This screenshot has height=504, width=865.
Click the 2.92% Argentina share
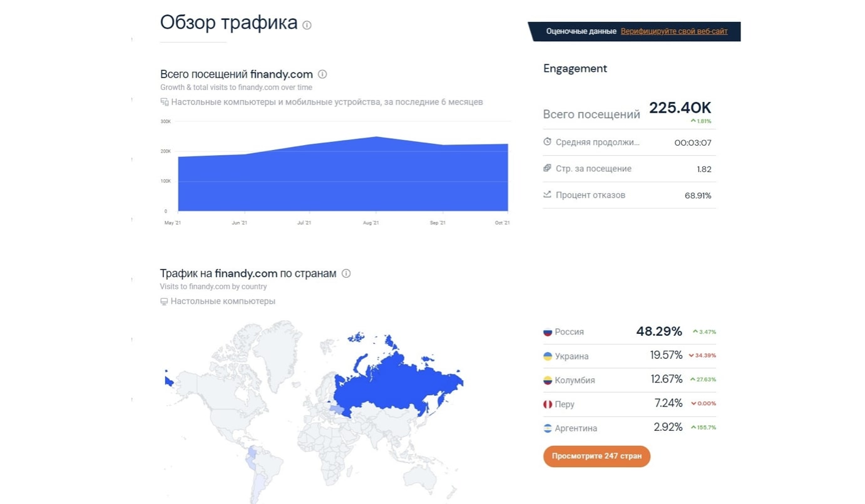click(668, 428)
